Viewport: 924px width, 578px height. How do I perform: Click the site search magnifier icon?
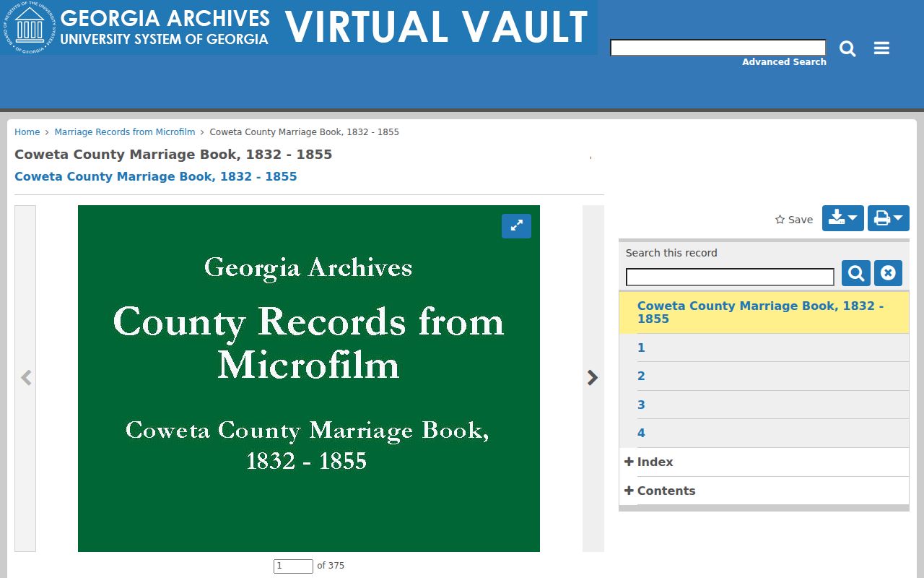847,48
